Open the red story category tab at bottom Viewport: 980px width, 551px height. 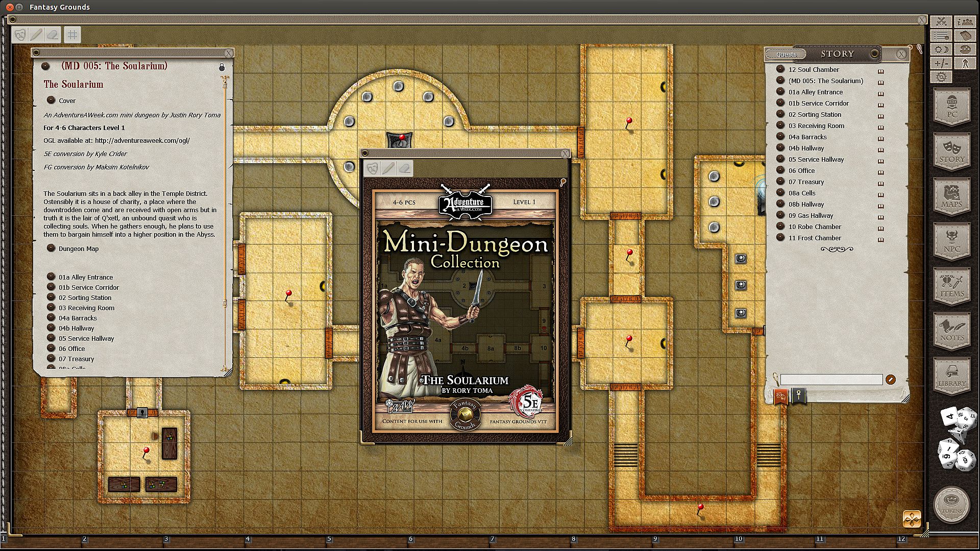780,396
